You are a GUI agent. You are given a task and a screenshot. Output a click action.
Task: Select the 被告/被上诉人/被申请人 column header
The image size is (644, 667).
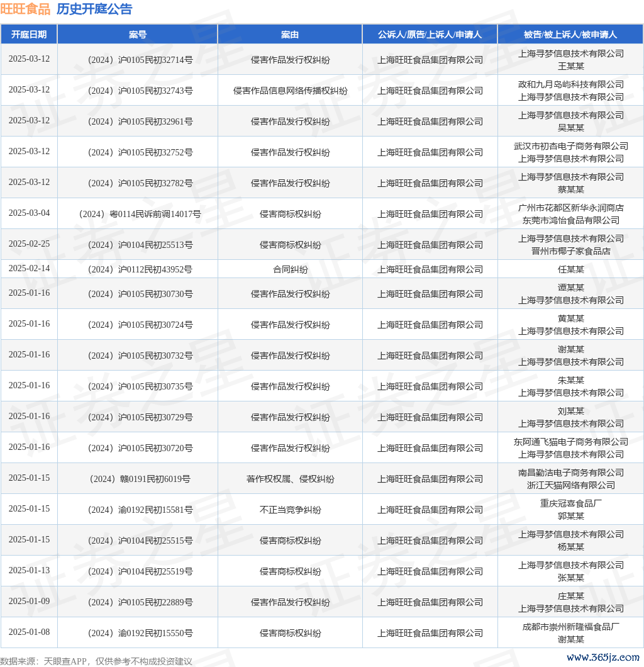570,35
